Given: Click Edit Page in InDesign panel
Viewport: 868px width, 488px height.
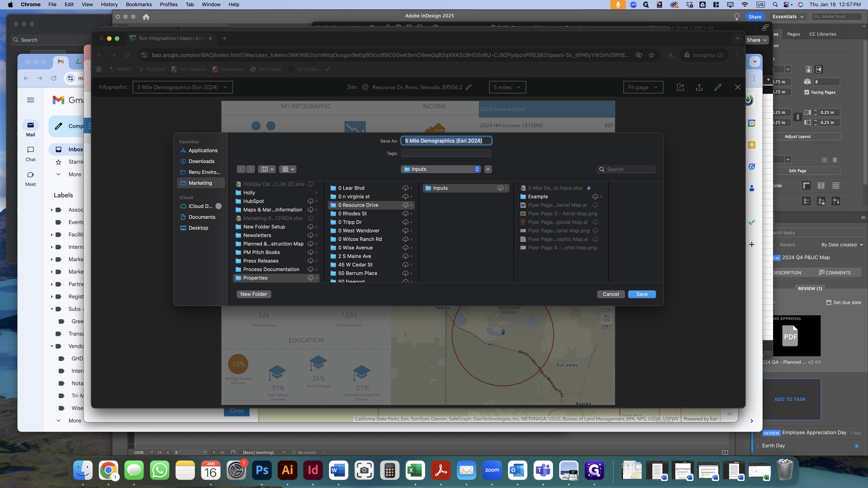Looking at the screenshot, I should 798,171.
